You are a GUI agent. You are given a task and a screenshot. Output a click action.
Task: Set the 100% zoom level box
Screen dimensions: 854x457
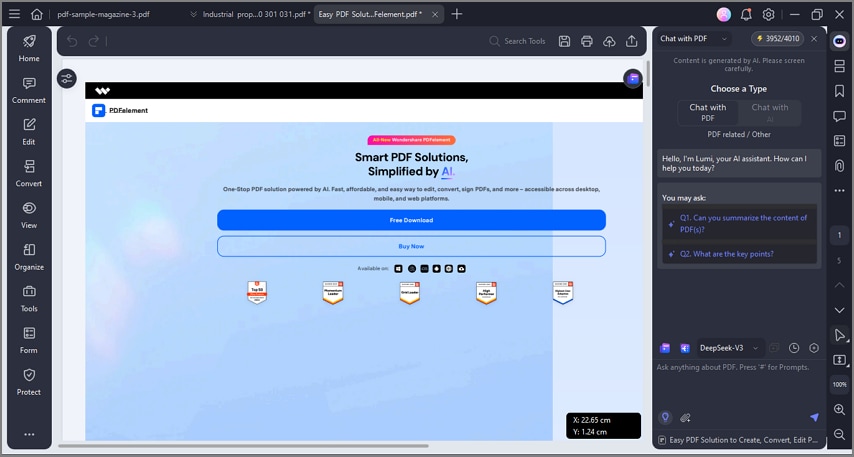pos(839,385)
